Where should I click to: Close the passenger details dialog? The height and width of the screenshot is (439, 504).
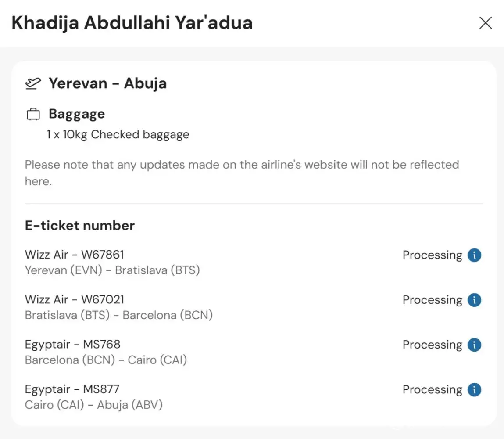(485, 23)
